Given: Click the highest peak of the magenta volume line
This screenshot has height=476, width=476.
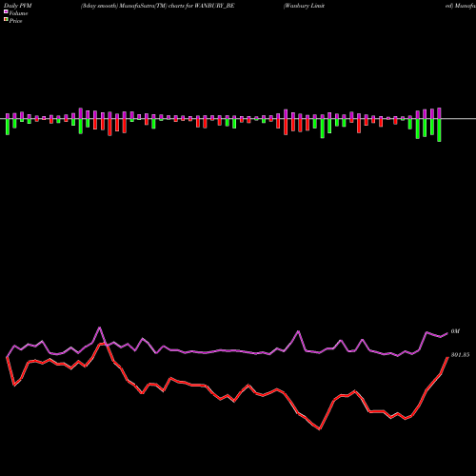Looking at the screenshot, I should click(x=100, y=327).
